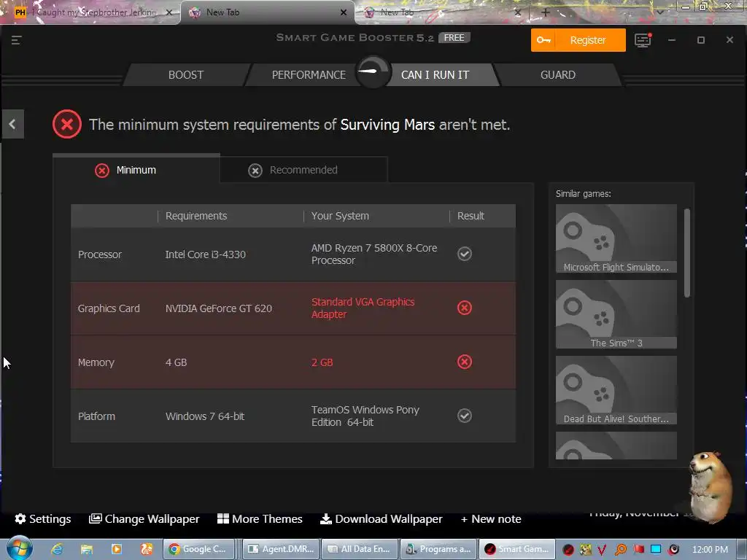Screen dimensions: 747x560
Task: Open Google Chrome taskbar window
Action: tap(199, 549)
